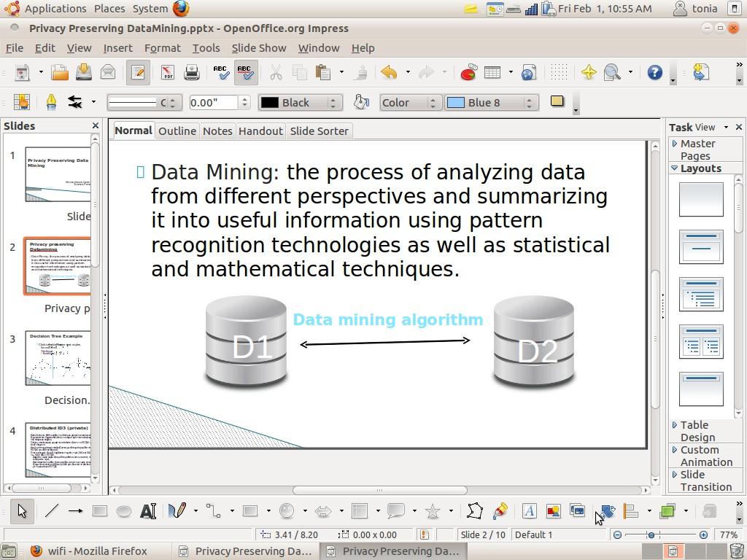Launch Firefox from the top panel
Viewport: 747px width, 560px height.
point(181,9)
